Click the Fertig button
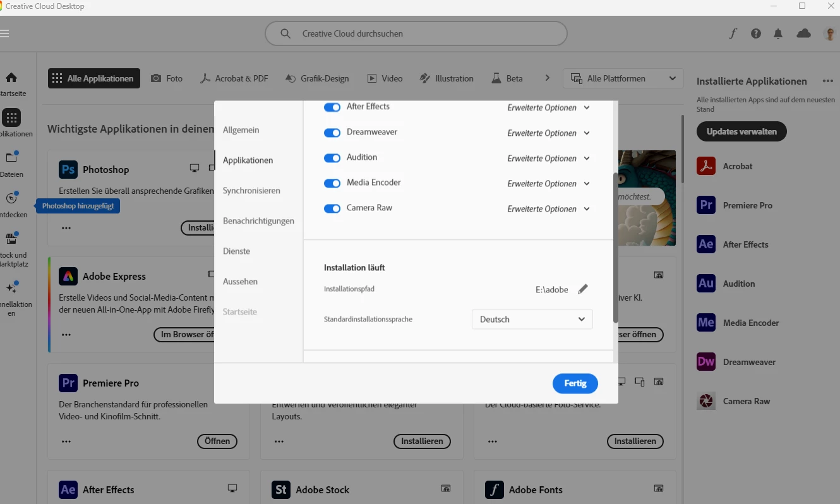The width and height of the screenshot is (840, 504). (575, 383)
